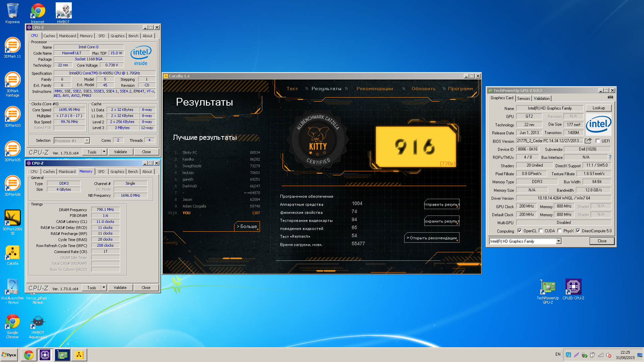Screen dimensions: 644x362
Task: Open the Google Chrome desktop shortcut
Action: [12, 326]
